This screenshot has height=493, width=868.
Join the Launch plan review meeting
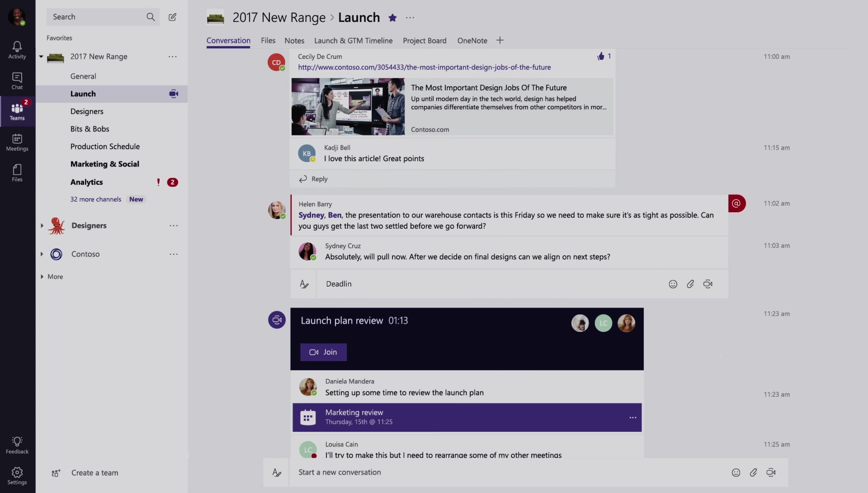click(x=323, y=352)
